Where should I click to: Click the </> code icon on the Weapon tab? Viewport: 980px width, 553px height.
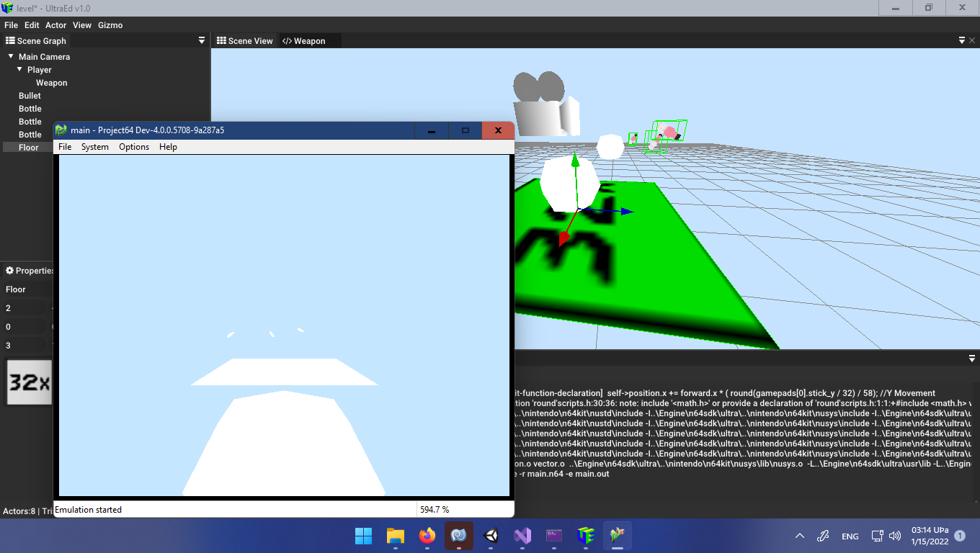tap(288, 40)
